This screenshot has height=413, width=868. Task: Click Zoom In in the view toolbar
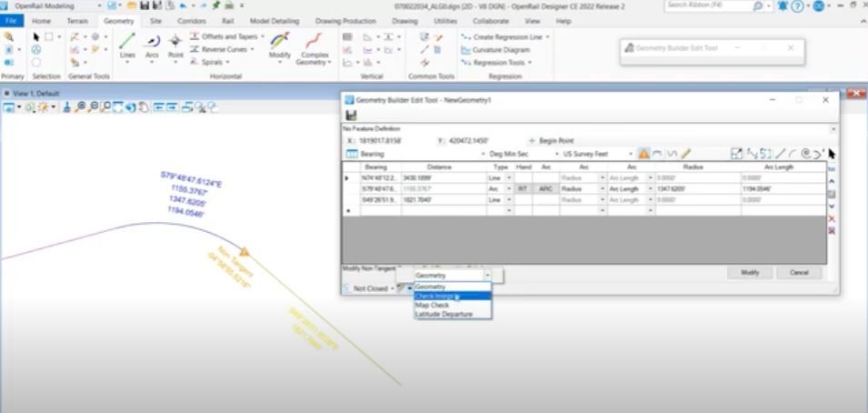(x=82, y=107)
